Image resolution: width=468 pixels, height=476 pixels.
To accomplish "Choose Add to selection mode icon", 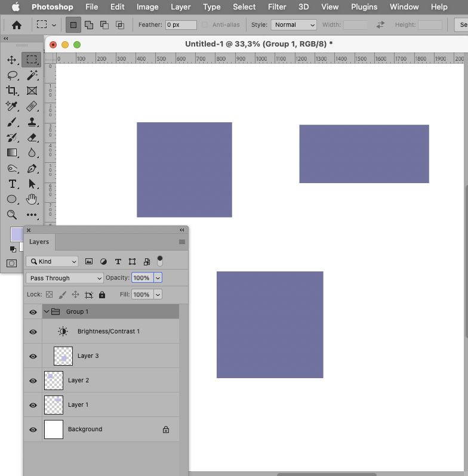I will click(89, 25).
